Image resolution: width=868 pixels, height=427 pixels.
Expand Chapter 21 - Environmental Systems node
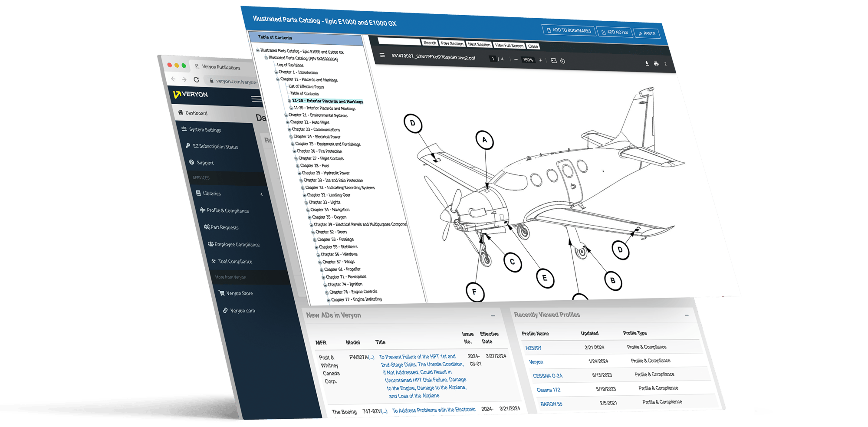(x=286, y=115)
